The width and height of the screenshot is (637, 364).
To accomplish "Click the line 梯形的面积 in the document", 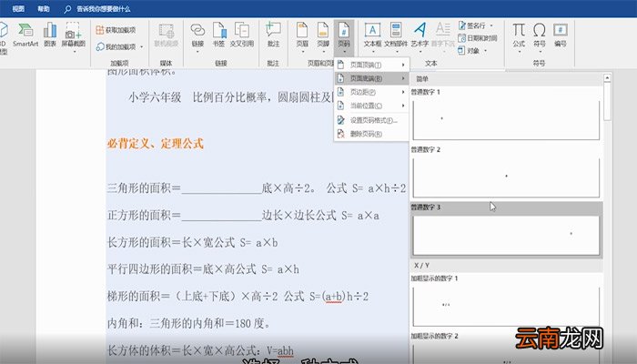I will click(x=238, y=297).
